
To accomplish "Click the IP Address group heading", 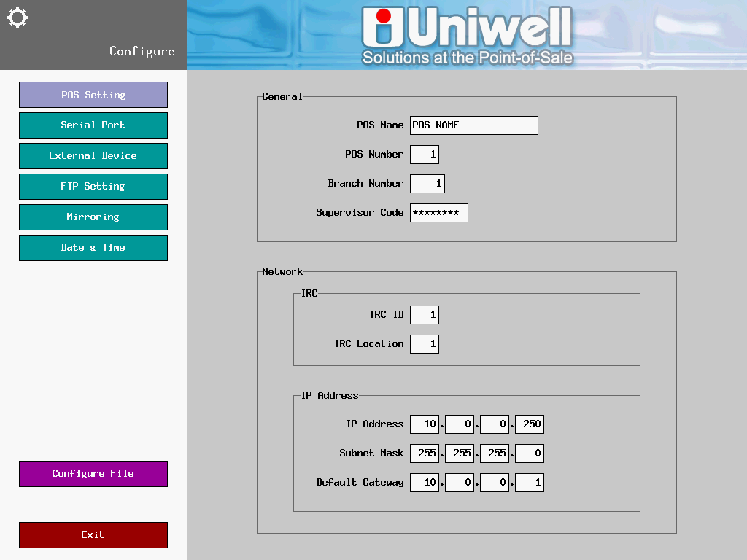I will [x=330, y=396].
